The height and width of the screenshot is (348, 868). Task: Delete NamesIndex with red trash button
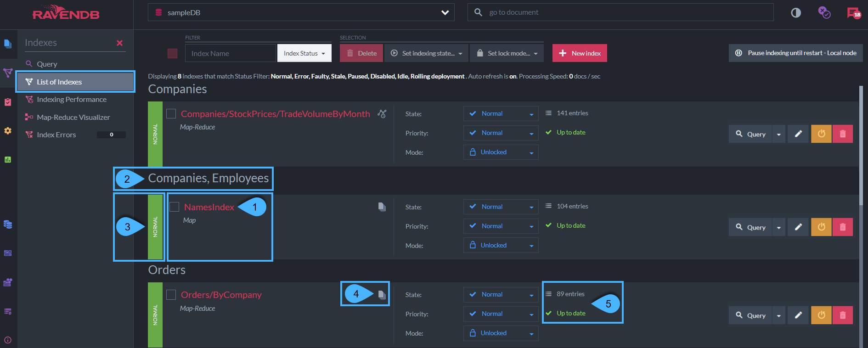coord(843,227)
